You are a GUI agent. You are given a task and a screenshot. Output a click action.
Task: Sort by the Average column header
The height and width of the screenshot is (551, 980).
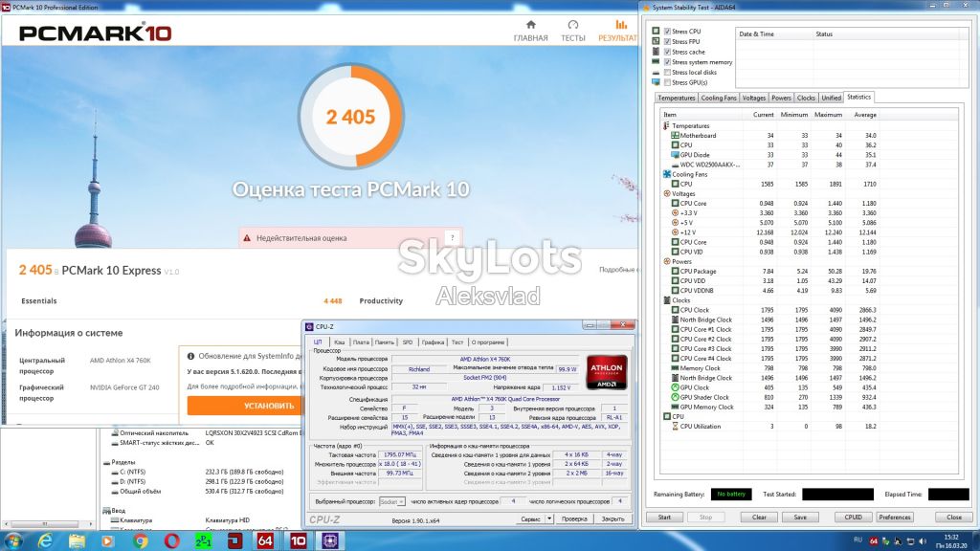(864, 115)
